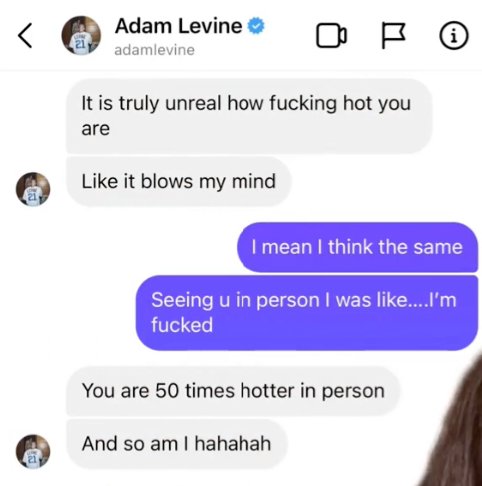Open profile via 'Adam Levine' name
This screenshot has width=482, height=486.
pos(178,26)
